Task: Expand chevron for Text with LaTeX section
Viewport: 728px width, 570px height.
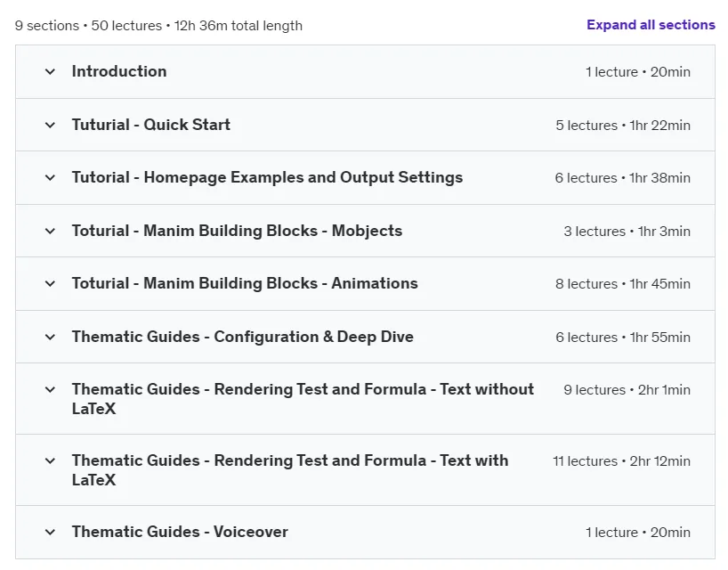Action: click(x=50, y=460)
